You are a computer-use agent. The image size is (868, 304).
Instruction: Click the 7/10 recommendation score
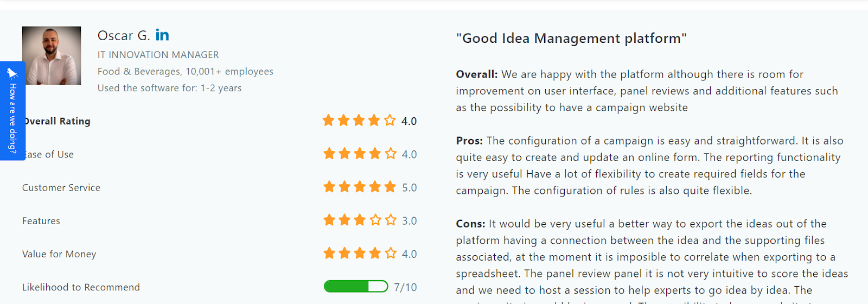pyautogui.click(x=405, y=287)
